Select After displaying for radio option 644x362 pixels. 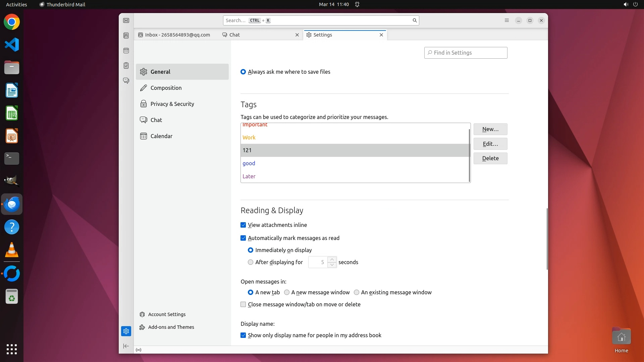pos(251,262)
